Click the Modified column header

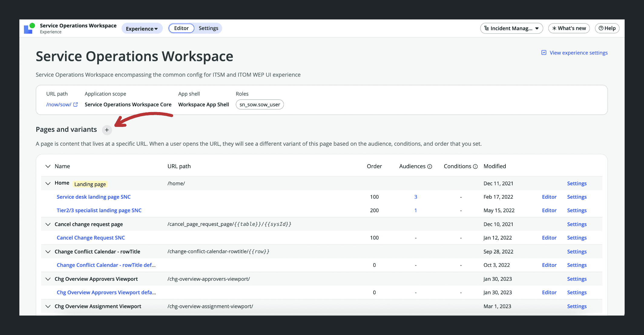(x=494, y=166)
